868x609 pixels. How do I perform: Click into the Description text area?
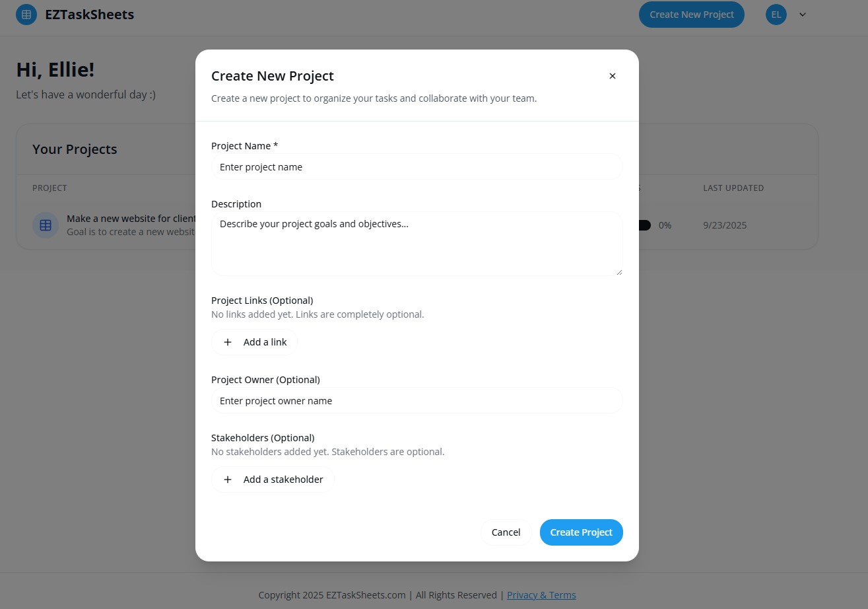417,243
